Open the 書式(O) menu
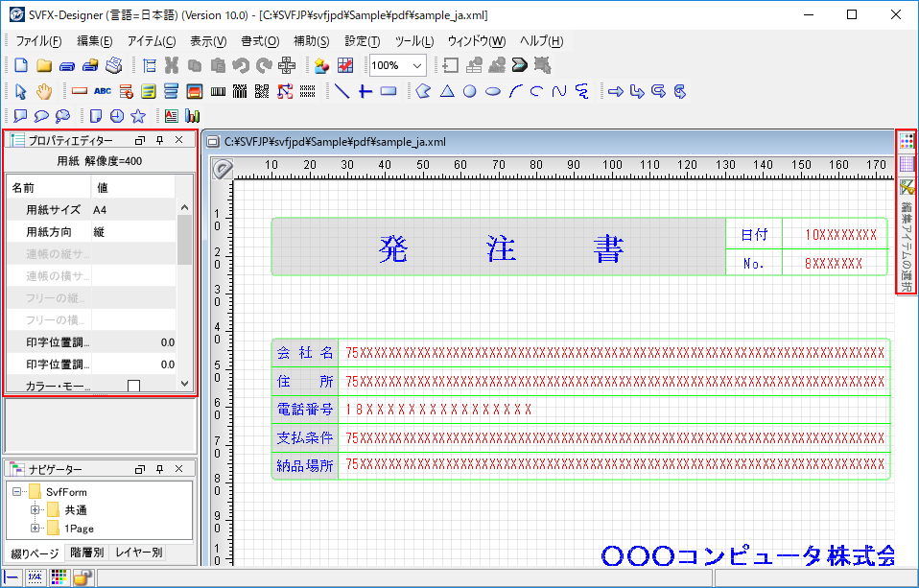The height and width of the screenshot is (588, 919). click(x=260, y=41)
